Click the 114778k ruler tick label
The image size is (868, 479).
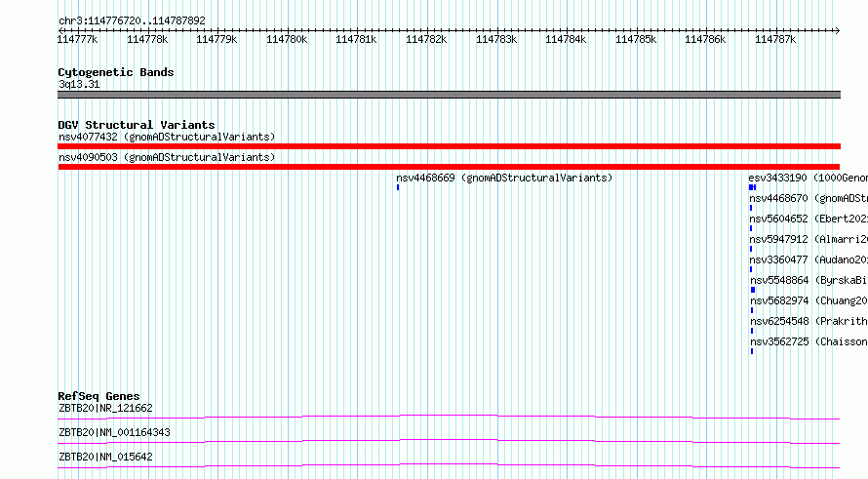pos(147,39)
